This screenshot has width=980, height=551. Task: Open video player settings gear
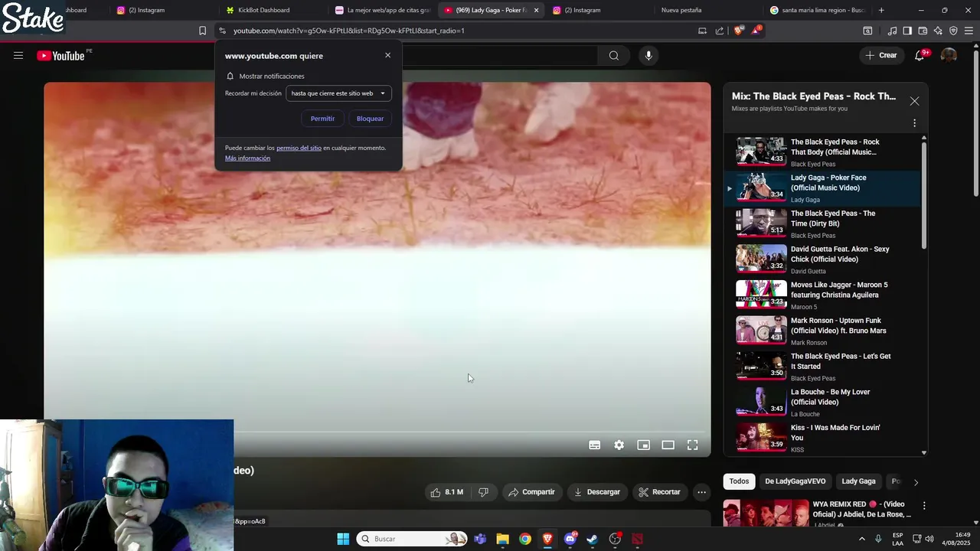[619, 445]
